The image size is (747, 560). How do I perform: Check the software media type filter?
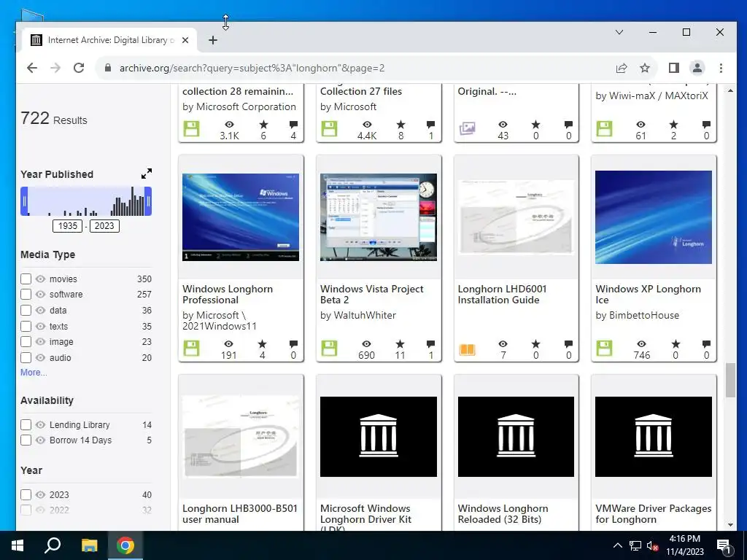(26, 295)
